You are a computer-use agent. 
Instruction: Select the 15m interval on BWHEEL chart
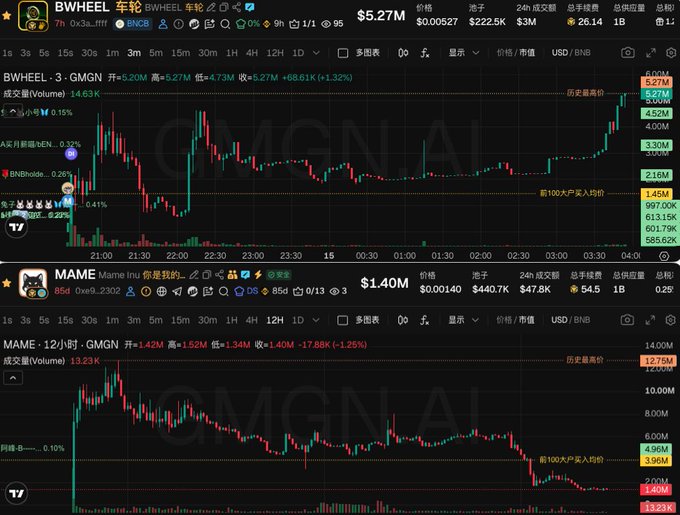[180, 53]
